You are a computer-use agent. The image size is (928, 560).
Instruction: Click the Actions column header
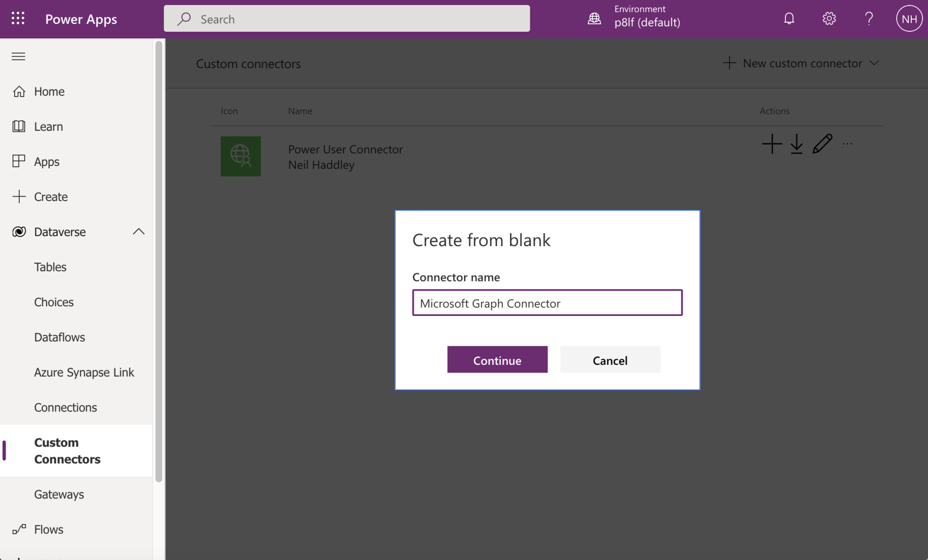774,111
